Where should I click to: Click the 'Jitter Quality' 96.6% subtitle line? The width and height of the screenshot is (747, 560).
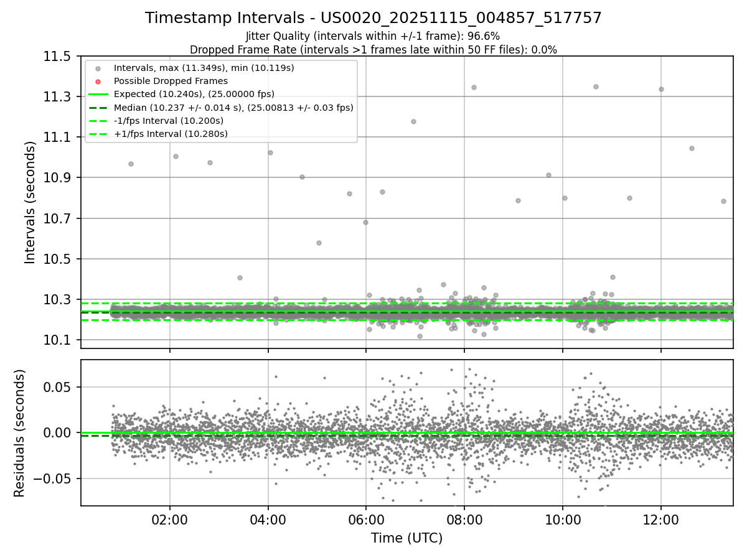pos(373,36)
